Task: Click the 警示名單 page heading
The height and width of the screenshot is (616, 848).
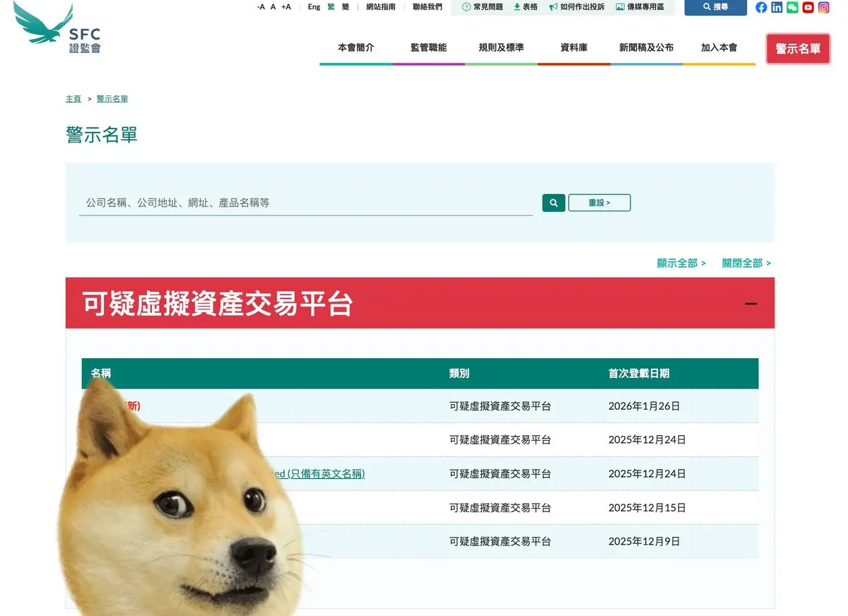Action: pos(102,135)
